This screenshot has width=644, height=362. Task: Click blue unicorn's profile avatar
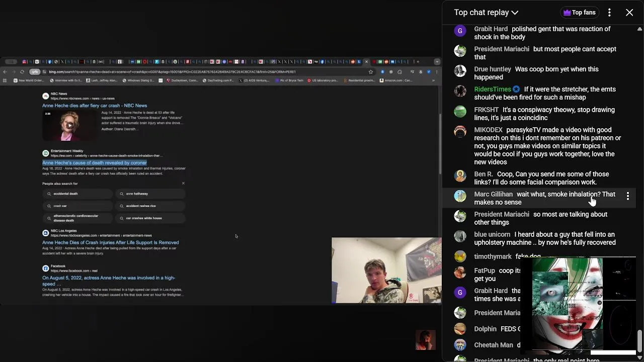click(460, 236)
